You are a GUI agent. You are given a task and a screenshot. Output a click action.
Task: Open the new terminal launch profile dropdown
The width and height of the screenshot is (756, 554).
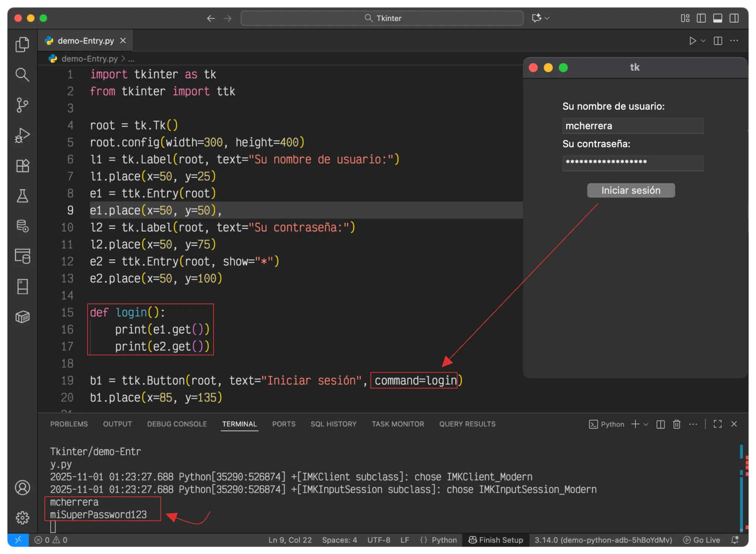[x=646, y=424]
